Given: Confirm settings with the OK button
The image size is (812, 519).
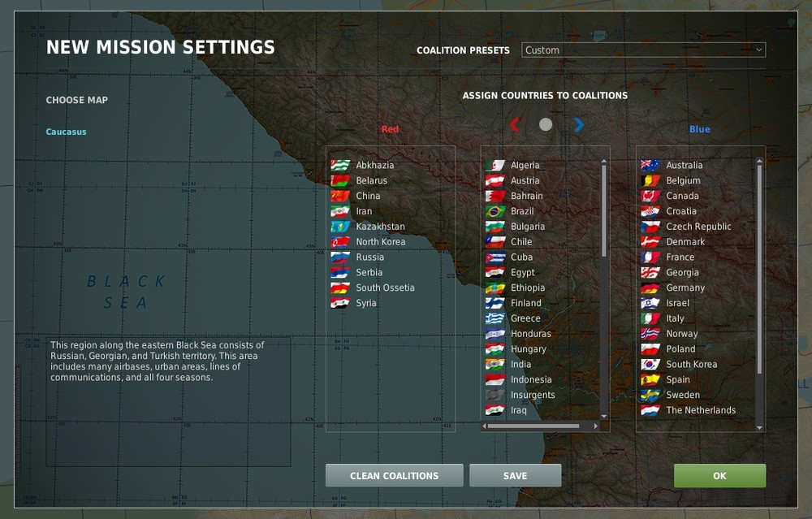Looking at the screenshot, I should [x=719, y=476].
